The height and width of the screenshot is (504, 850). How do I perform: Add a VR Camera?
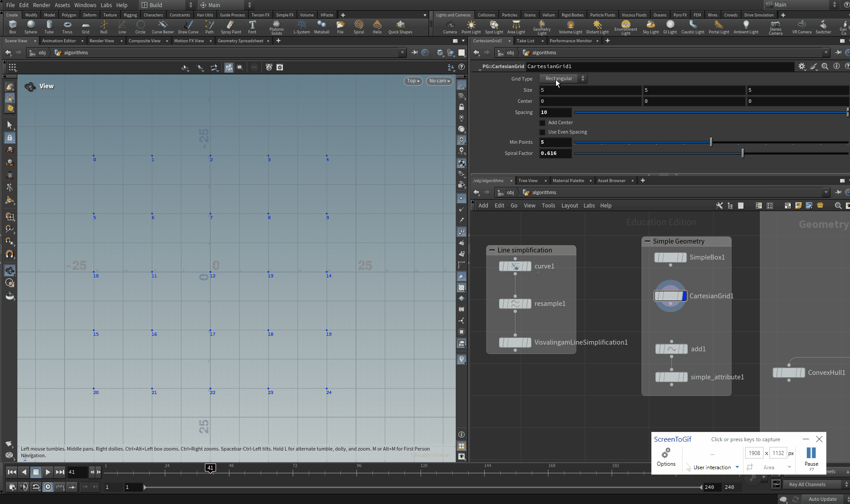coord(802,27)
